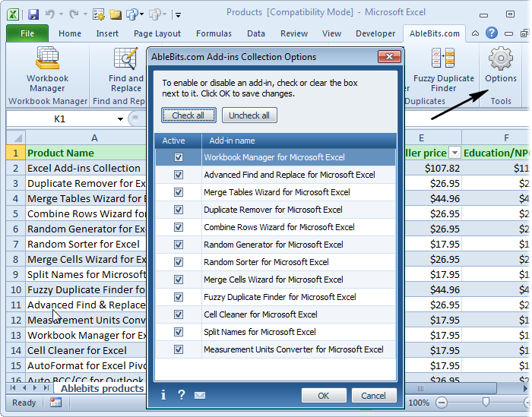Disable Combine Rows Wizard add-in
The image size is (532, 417).
point(179,227)
